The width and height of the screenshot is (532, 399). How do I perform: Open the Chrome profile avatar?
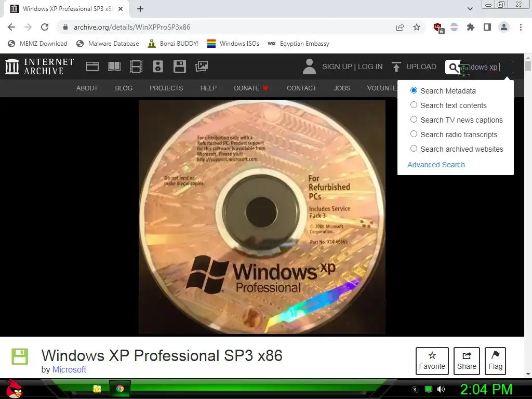[x=504, y=27]
